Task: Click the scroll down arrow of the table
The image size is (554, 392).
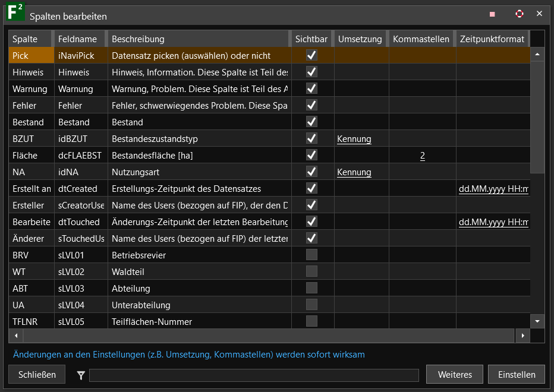Action: (537, 321)
